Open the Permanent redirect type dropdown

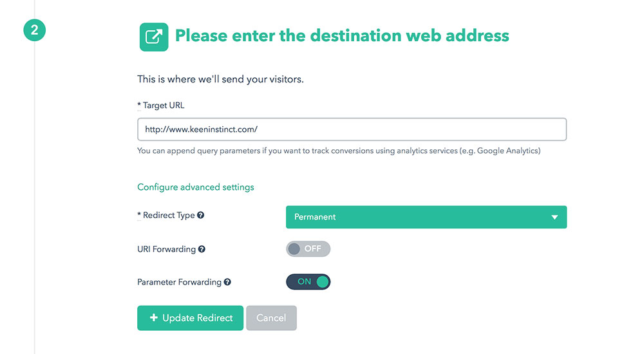click(x=426, y=217)
